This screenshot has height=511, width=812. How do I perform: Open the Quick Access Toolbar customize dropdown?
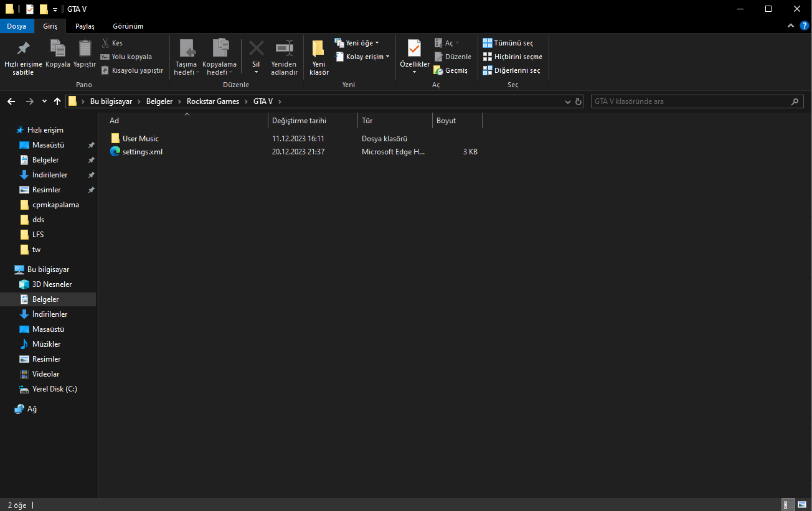pyautogui.click(x=55, y=9)
